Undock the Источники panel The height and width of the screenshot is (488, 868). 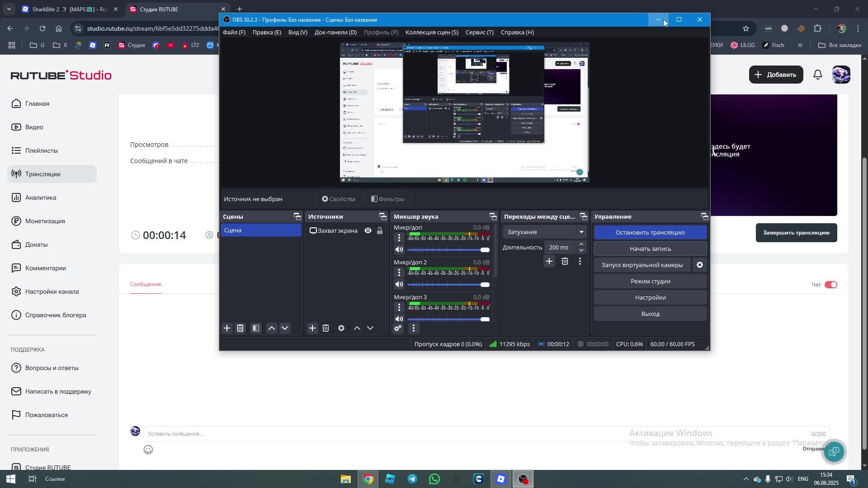tap(383, 216)
